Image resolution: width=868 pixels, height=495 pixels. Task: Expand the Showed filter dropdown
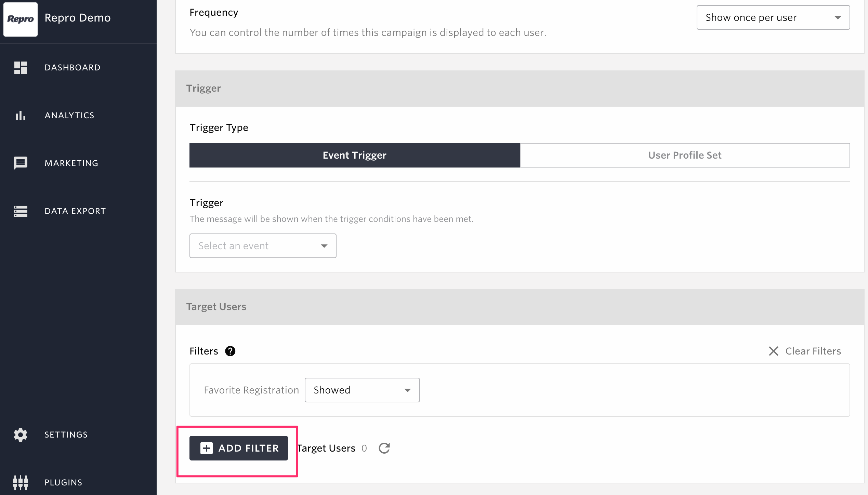pos(362,390)
